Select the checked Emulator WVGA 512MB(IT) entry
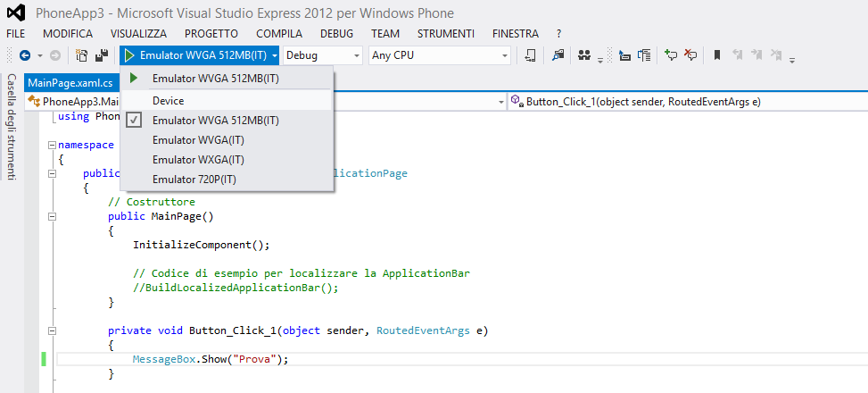 (227, 121)
